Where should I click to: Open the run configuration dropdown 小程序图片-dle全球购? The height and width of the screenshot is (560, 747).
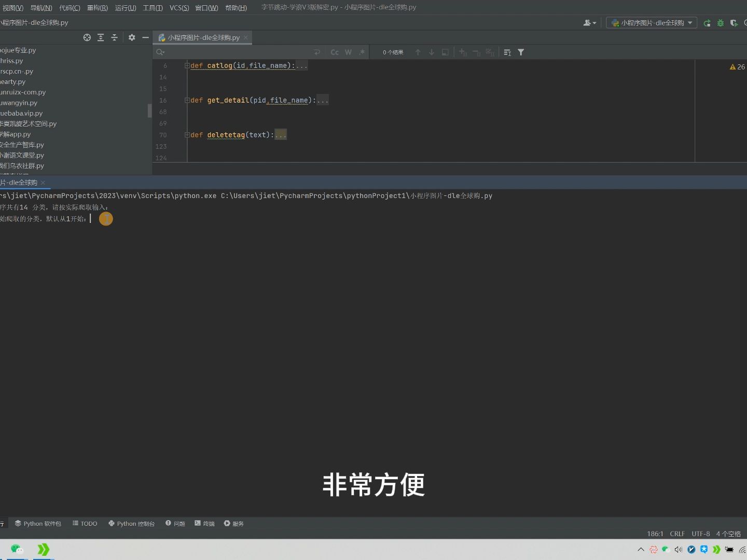(652, 23)
